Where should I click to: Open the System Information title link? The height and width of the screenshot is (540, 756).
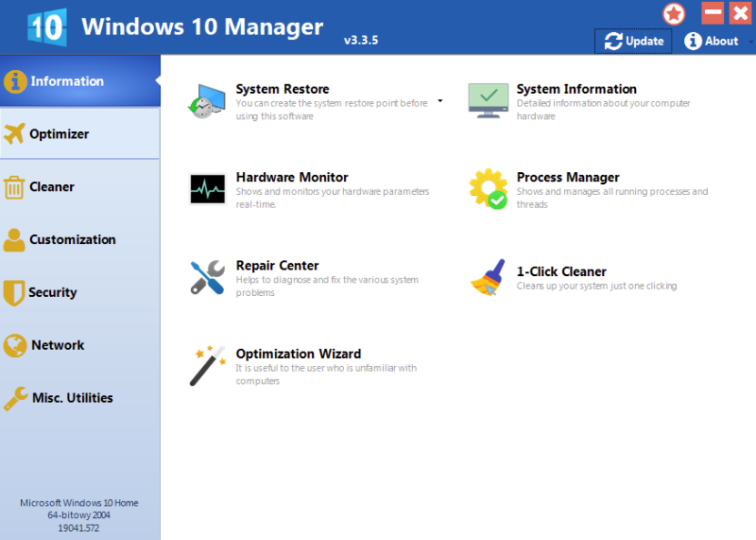click(x=576, y=89)
